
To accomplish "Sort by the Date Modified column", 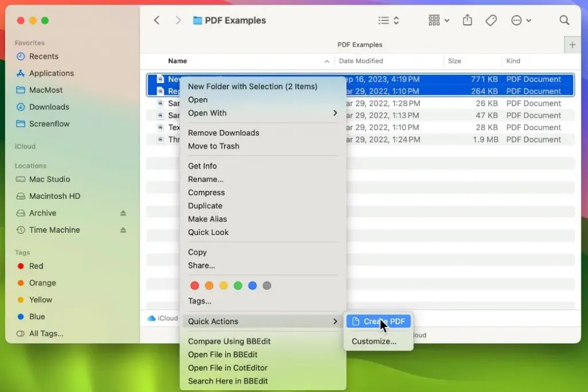I will click(x=361, y=61).
